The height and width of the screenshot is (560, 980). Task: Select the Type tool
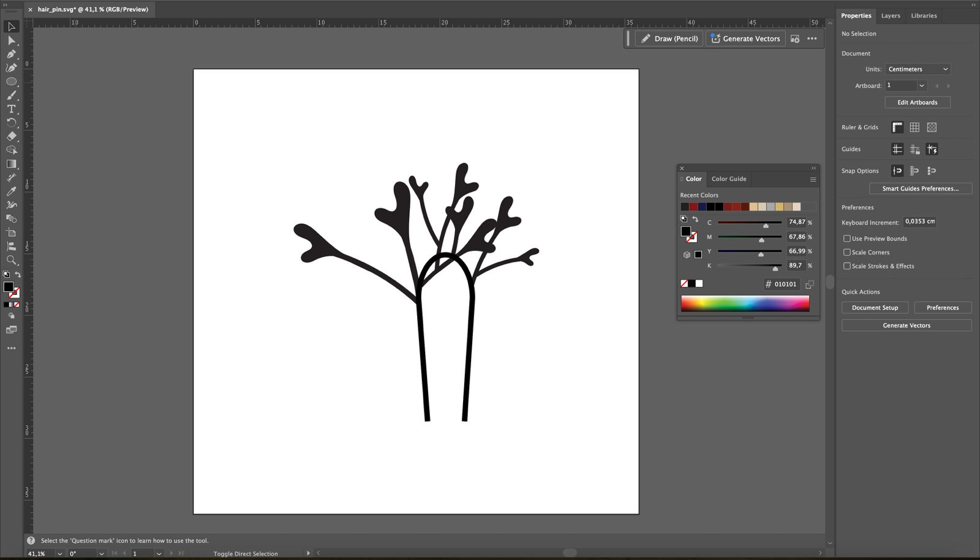pyautogui.click(x=11, y=109)
